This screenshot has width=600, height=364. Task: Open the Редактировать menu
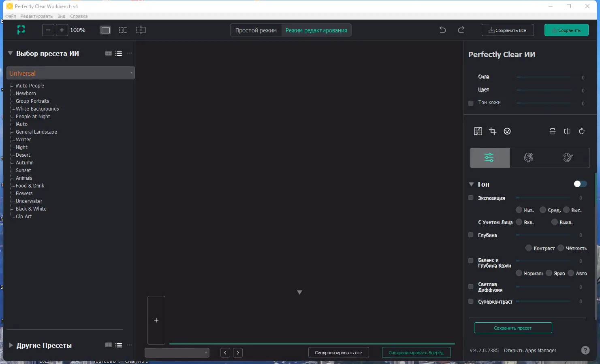(x=36, y=16)
